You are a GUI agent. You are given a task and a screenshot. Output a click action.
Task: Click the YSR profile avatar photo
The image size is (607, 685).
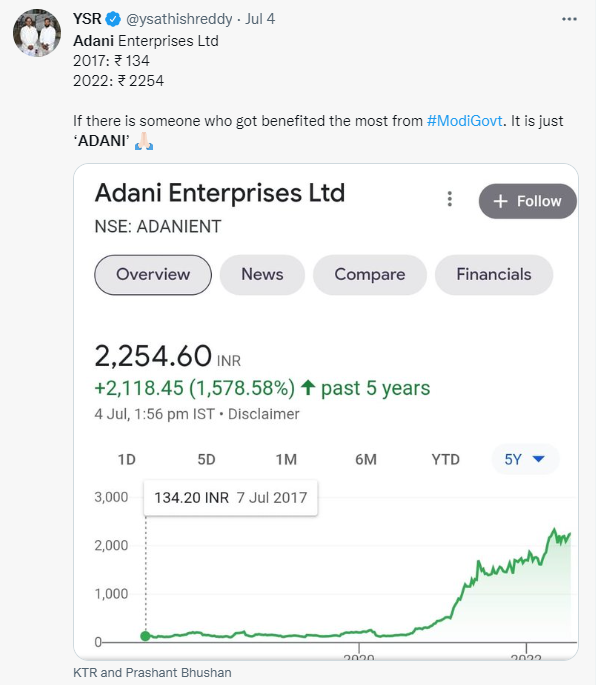coord(37,33)
